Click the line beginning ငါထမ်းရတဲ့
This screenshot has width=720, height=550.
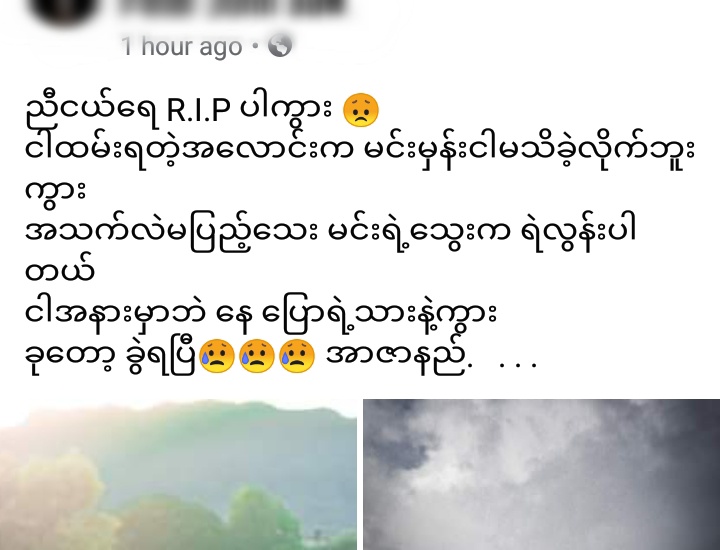point(360,152)
